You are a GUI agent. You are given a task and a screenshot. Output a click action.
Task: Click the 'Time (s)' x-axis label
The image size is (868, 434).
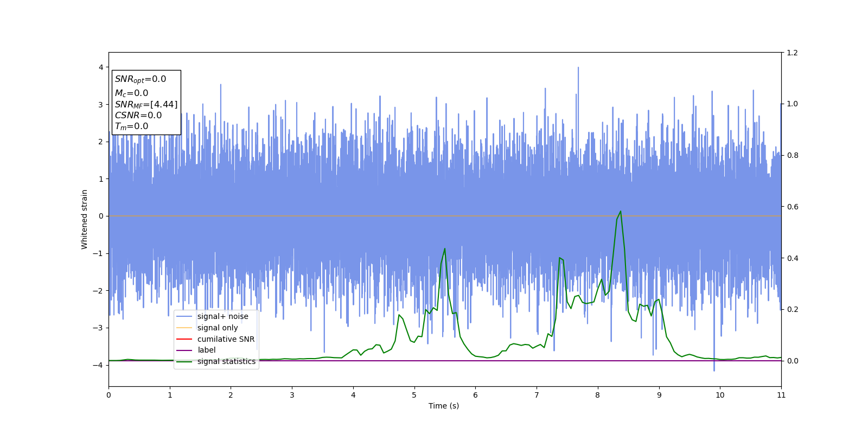[x=444, y=406]
